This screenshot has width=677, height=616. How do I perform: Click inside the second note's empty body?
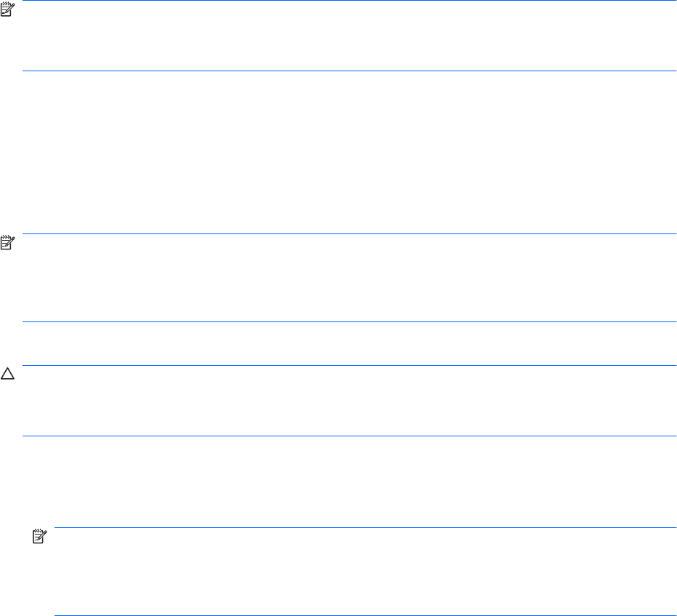(x=349, y=278)
